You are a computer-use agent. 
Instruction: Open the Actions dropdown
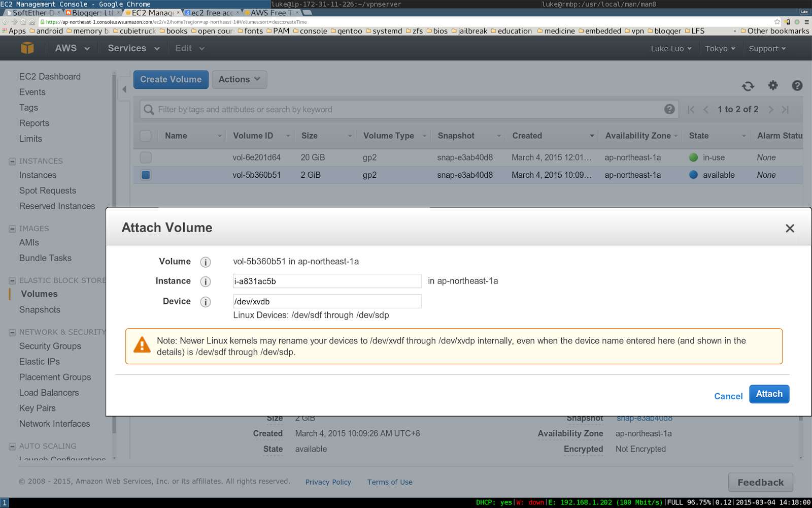(239, 79)
